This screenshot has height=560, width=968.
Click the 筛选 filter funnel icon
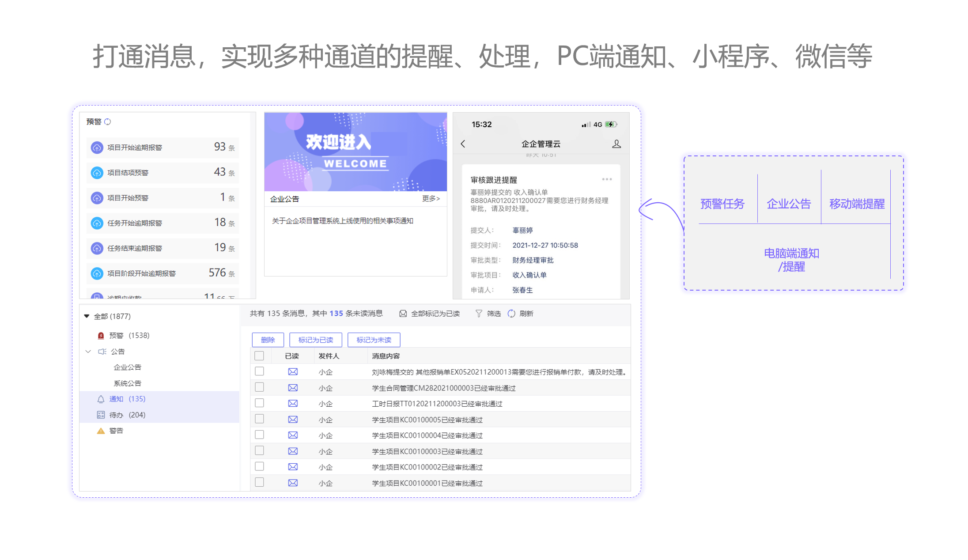(x=479, y=314)
